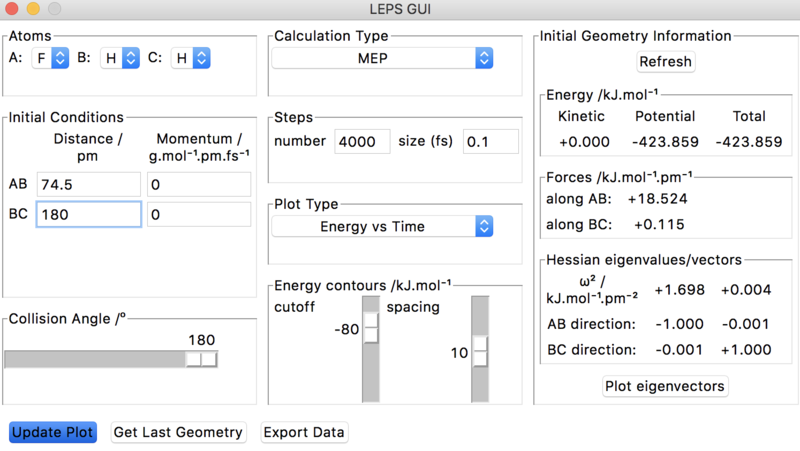This screenshot has height=451, width=800.
Task: Expand the Plot Type dropdown
Action: (382, 227)
